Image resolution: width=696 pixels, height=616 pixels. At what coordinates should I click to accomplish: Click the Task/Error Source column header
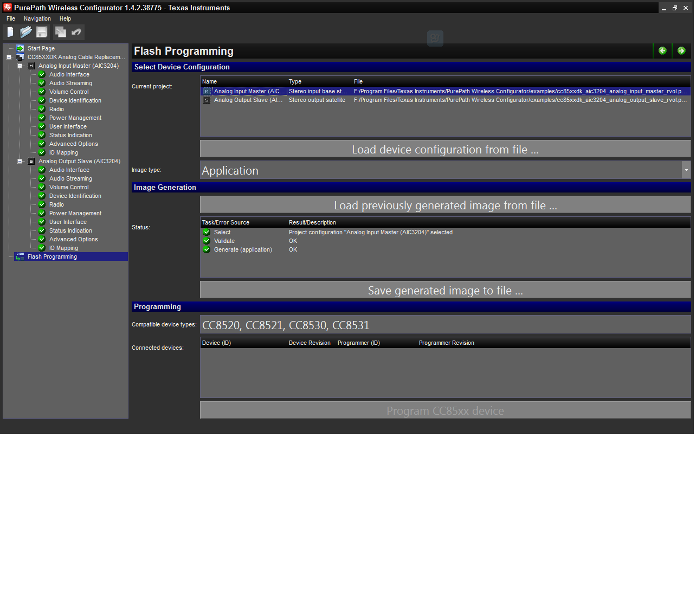(225, 222)
